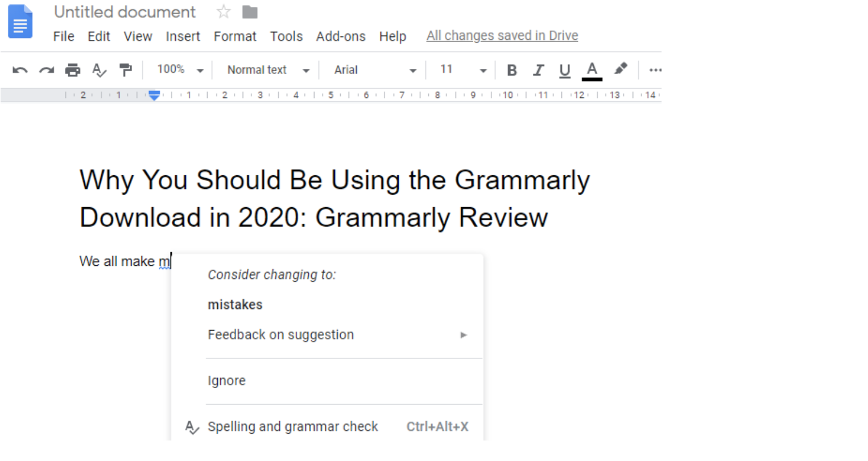
Task: Click the "Consider changing to:" label
Action: [272, 275]
